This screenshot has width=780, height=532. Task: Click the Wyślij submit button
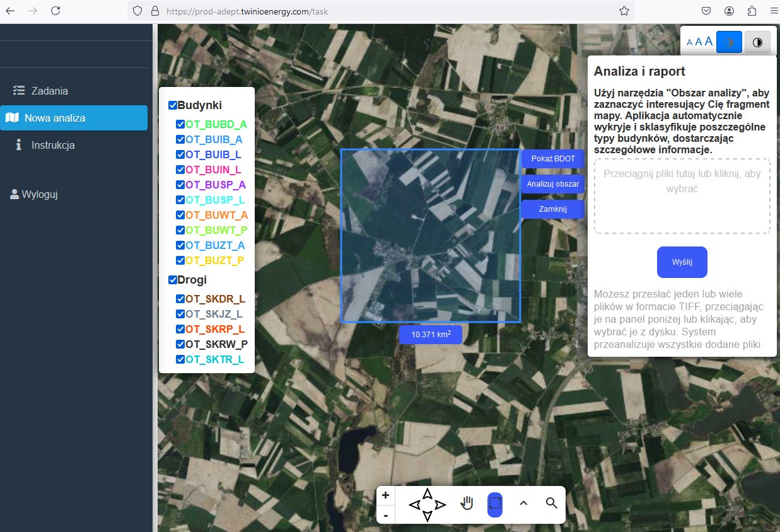click(x=682, y=262)
